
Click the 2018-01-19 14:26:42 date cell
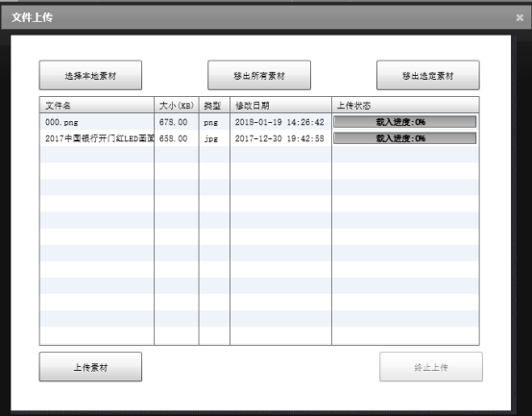(x=279, y=122)
